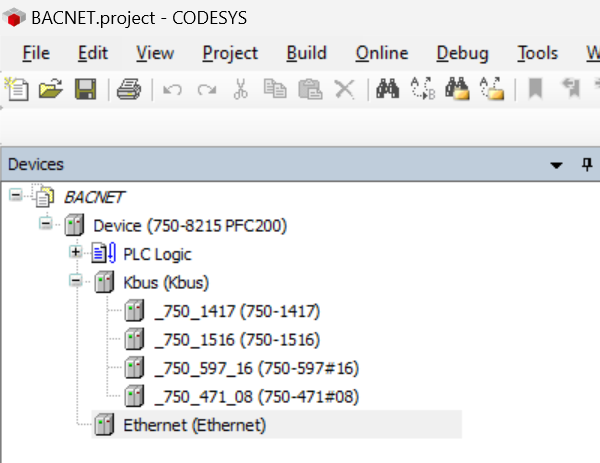Click the Paste clipboard icon
Image resolution: width=600 pixels, height=463 pixels.
coord(310,89)
